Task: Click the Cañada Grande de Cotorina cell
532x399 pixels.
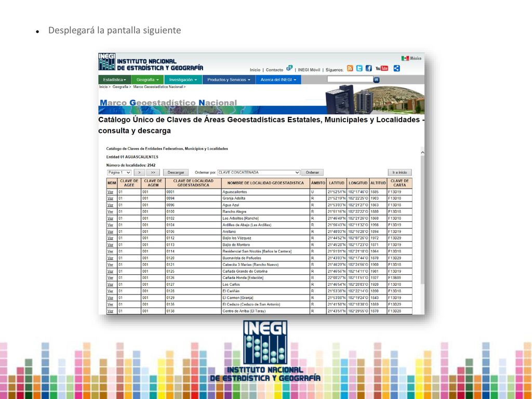Action: click(265, 271)
